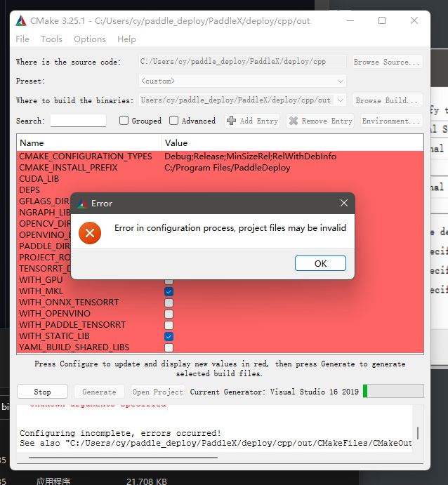
Task: Focus the Search input field
Action: 78,121
